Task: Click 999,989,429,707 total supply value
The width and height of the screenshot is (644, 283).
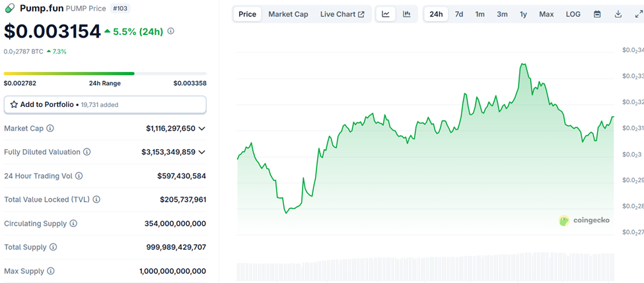Action: (x=176, y=247)
